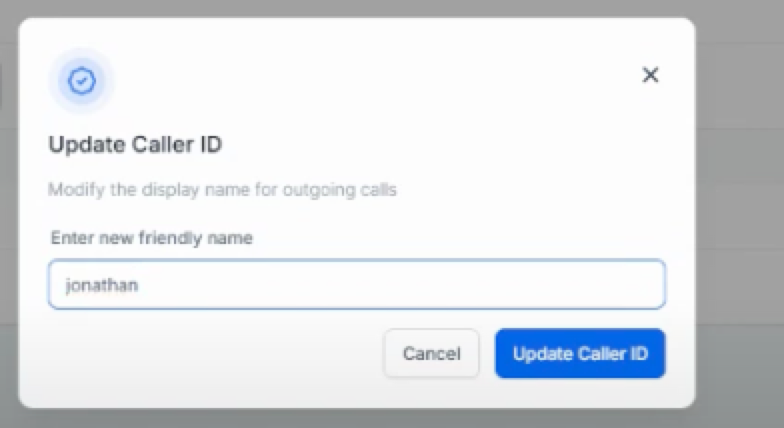The width and height of the screenshot is (784, 428).
Task: Click 'Modify the display name for outgoing calls' text
Action: coord(222,190)
